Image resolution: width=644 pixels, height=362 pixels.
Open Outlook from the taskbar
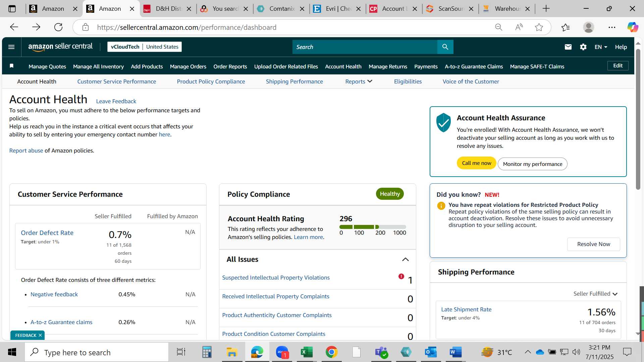coord(431,352)
